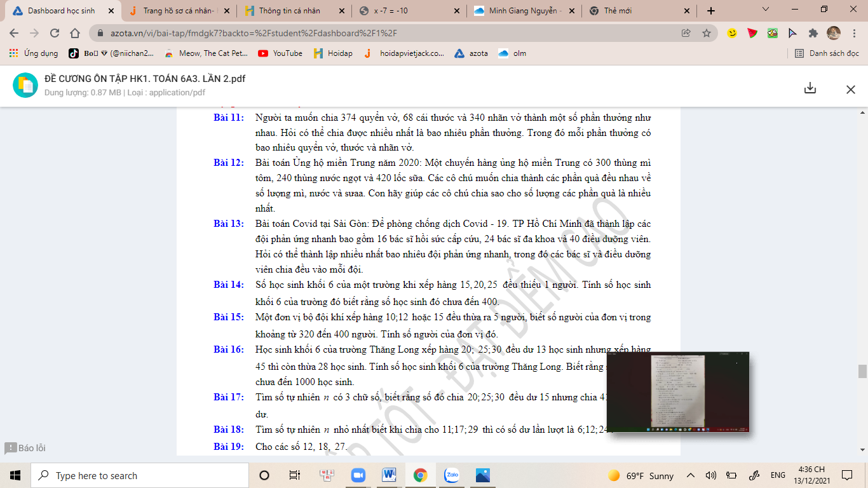Share this page icon in address bar
Screen dimensions: 868x488
[x=686, y=33]
